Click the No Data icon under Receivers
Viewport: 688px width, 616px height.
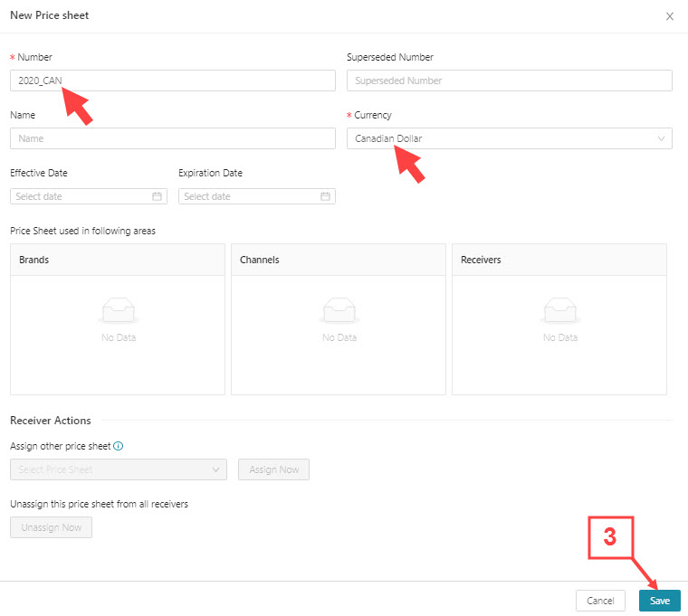[560, 310]
